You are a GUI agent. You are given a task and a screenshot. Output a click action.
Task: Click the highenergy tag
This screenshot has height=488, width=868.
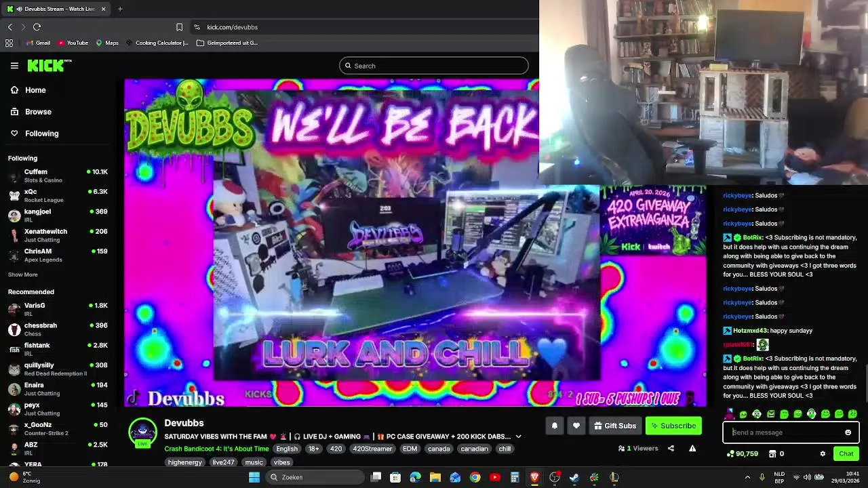[185, 462]
